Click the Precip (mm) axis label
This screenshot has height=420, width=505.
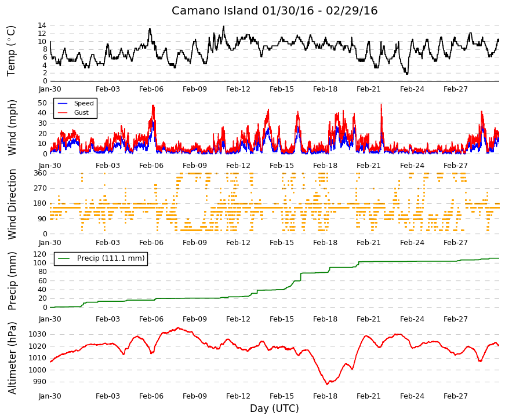pyautogui.click(x=12, y=281)
